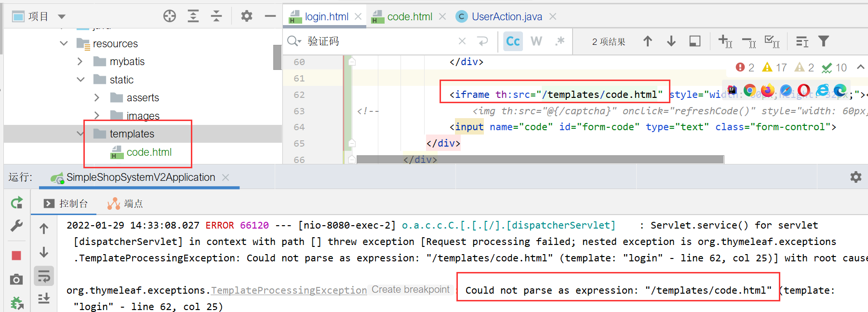
Task: Toggle search in selection icon
Action: pos(695,41)
